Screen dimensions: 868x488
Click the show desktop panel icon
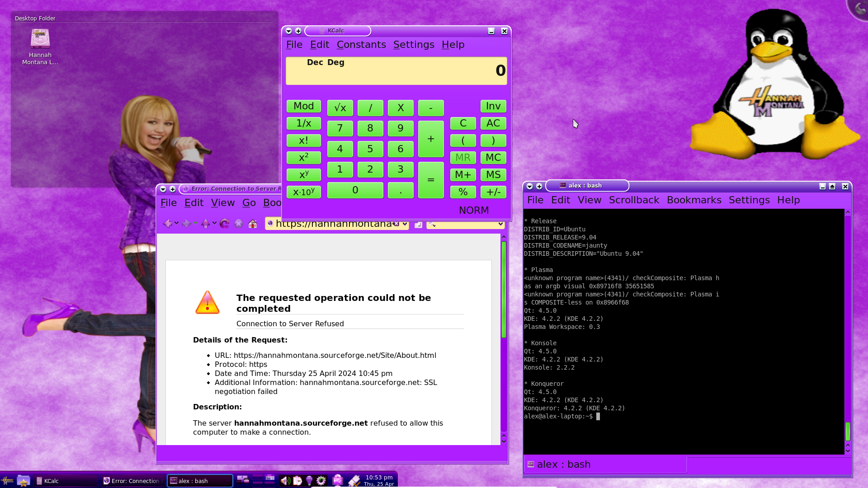[x=243, y=480]
